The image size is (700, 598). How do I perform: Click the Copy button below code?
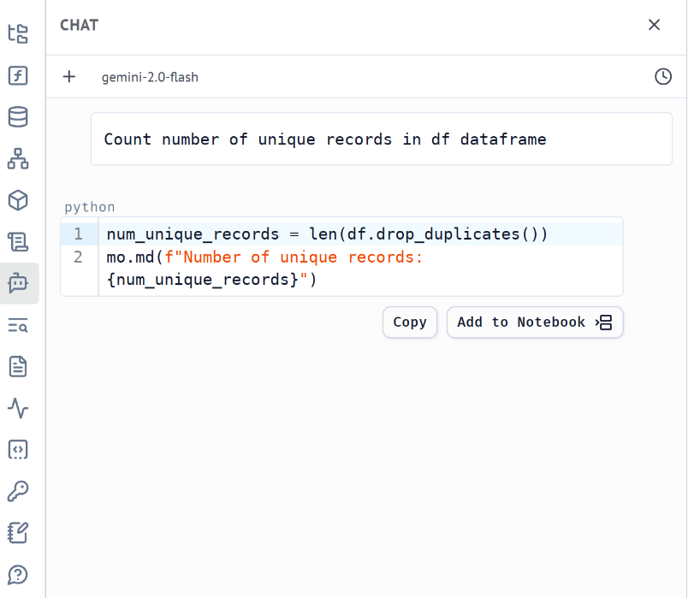[x=410, y=323]
